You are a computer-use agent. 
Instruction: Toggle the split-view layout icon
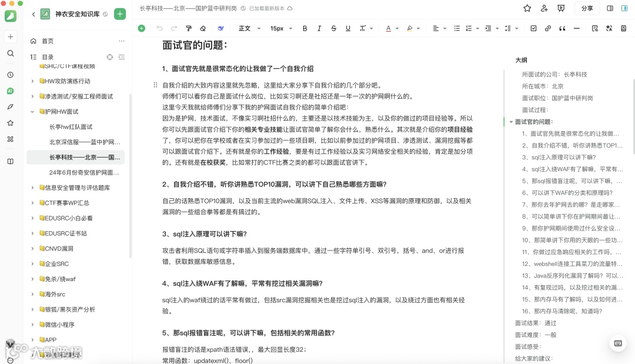tap(610, 8)
